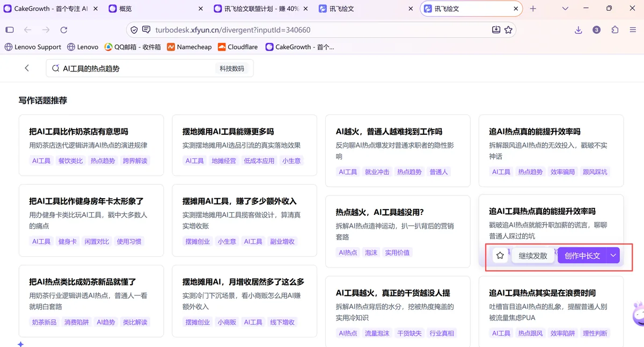Image resolution: width=644 pixels, height=347 pixels.
Task: Open the browser hamburger menu
Action: 633,30
